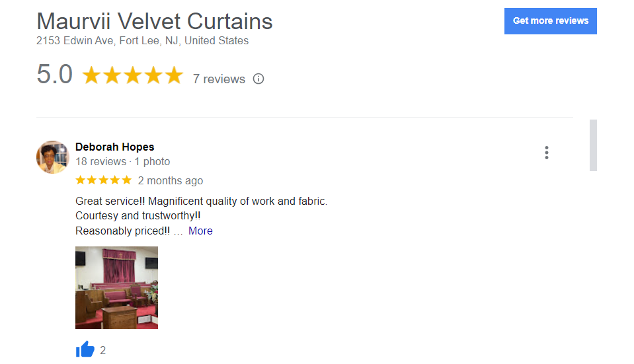Click the info icon beside 7 reviews

[258, 79]
